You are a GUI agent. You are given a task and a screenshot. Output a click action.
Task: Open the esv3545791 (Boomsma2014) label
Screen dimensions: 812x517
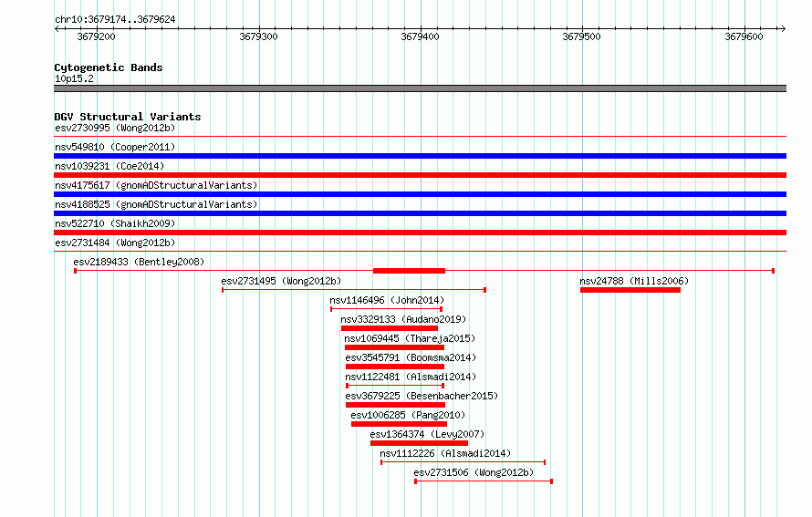click(411, 357)
